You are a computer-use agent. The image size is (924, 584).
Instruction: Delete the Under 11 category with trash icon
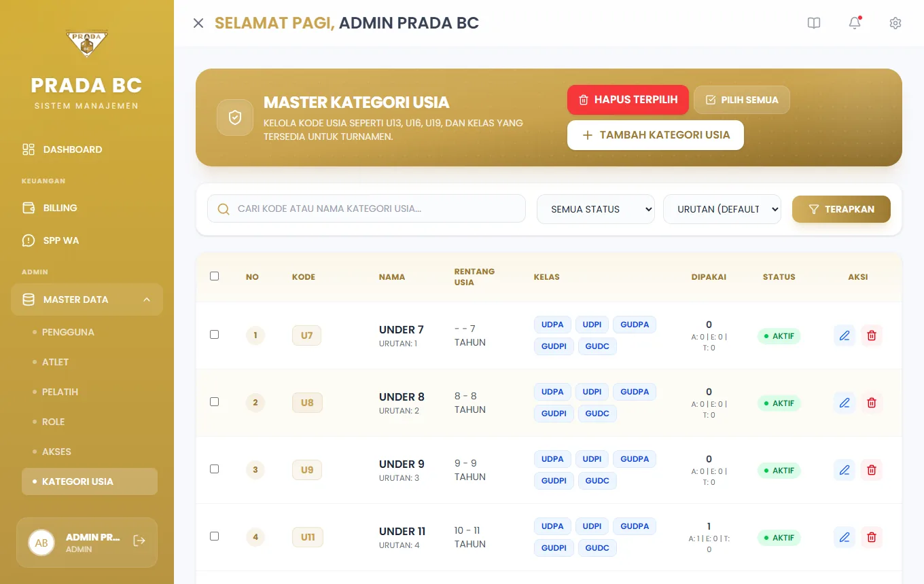(872, 537)
